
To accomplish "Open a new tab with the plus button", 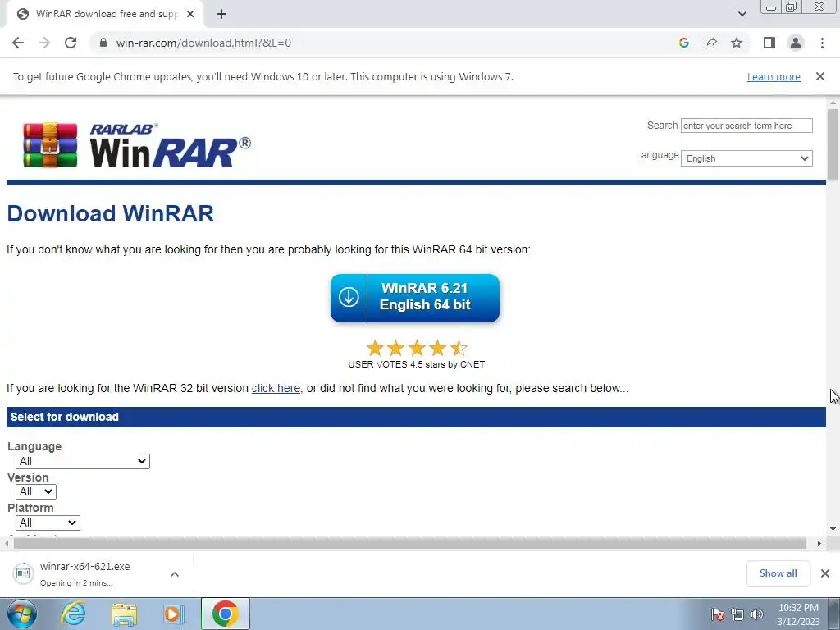I will (221, 14).
